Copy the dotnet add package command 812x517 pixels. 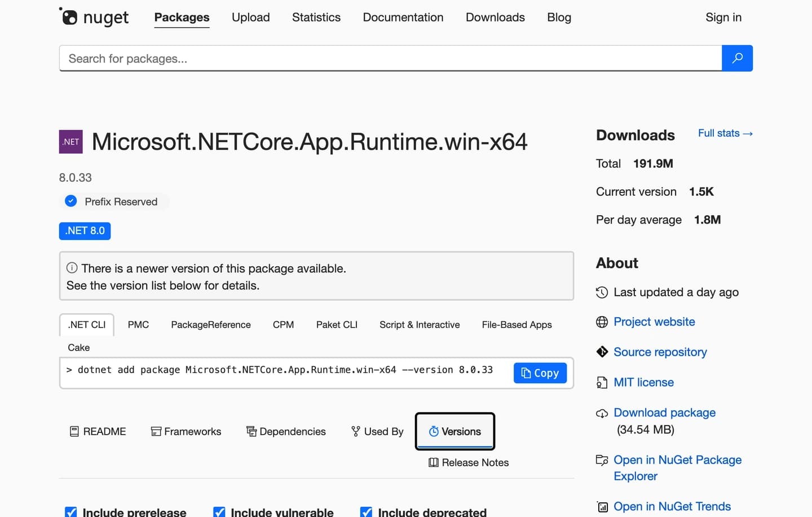(540, 373)
